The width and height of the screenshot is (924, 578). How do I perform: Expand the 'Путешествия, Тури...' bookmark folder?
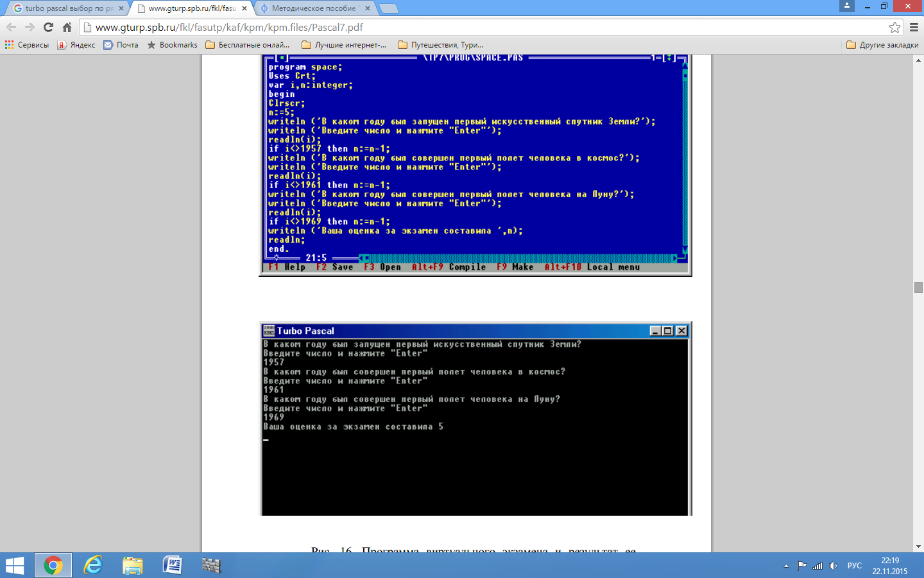(x=440, y=45)
